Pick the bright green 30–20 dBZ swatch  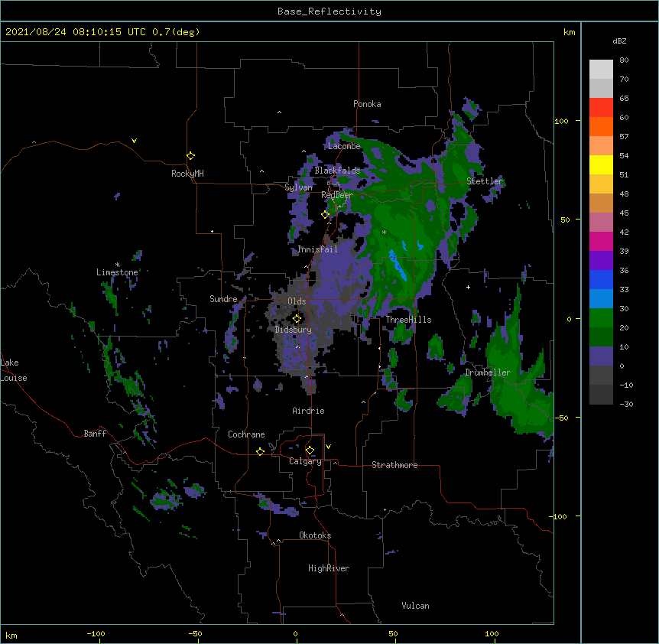pos(601,318)
